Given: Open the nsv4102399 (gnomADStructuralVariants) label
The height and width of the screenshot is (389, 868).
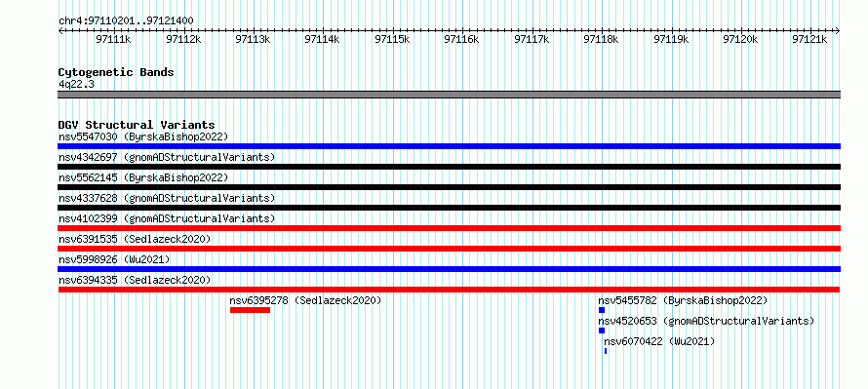Looking at the screenshot, I should [167, 218].
